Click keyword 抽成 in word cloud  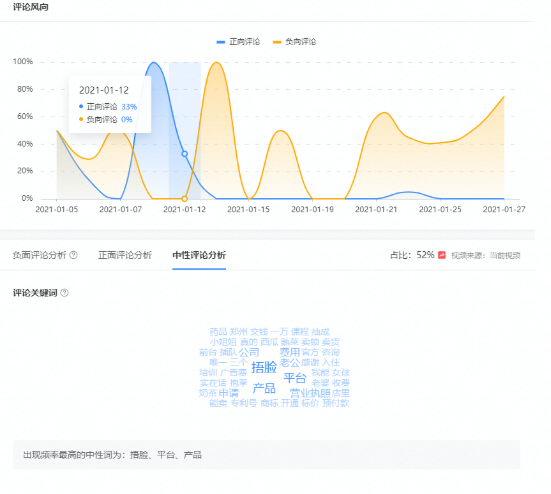pos(320,332)
